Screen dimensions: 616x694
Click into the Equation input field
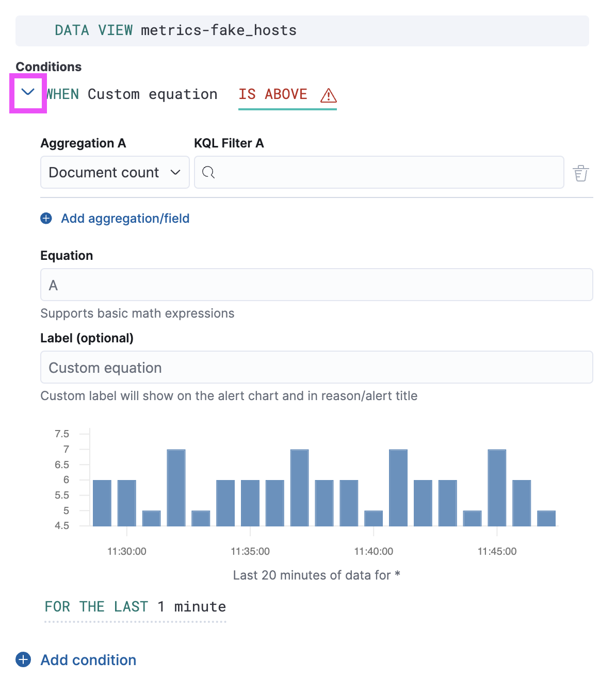(316, 285)
